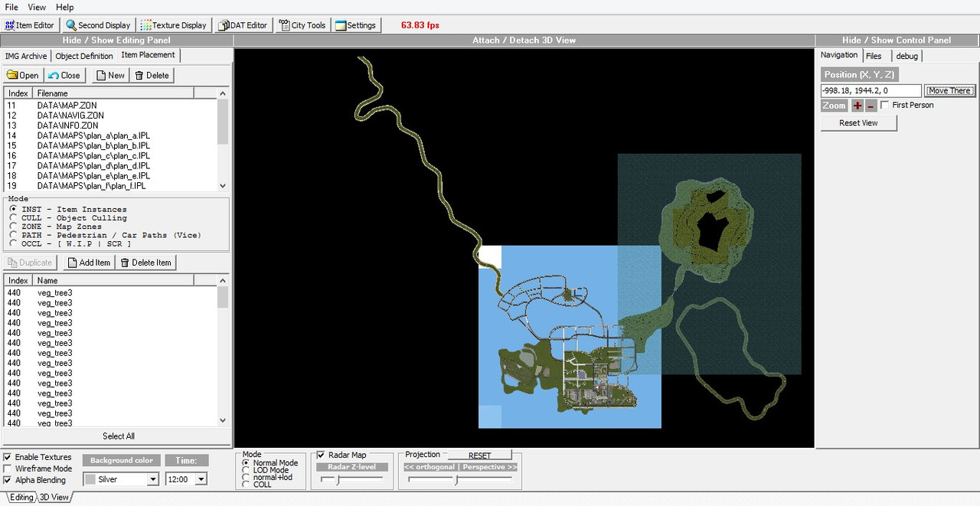Open Settings from the toolbar

(x=356, y=24)
